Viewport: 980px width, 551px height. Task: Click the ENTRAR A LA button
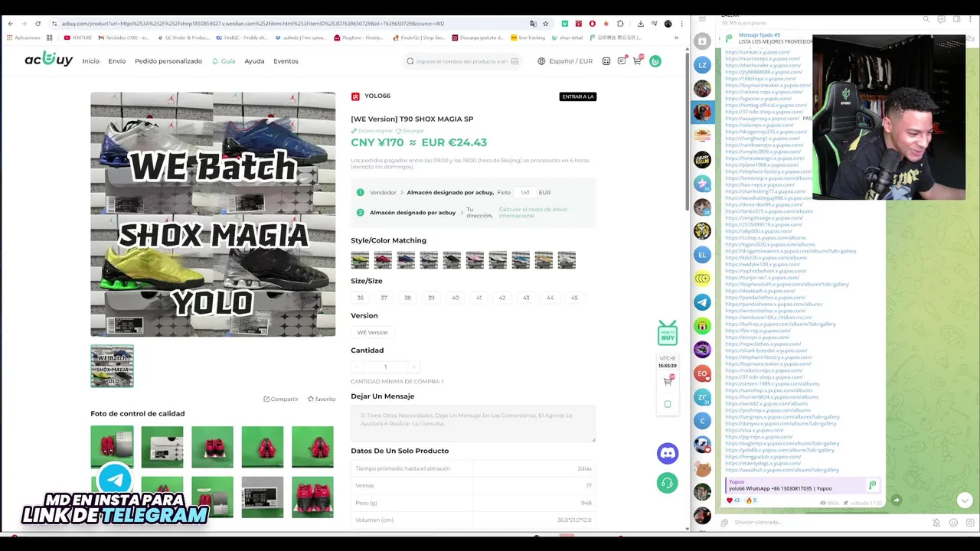click(578, 96)
